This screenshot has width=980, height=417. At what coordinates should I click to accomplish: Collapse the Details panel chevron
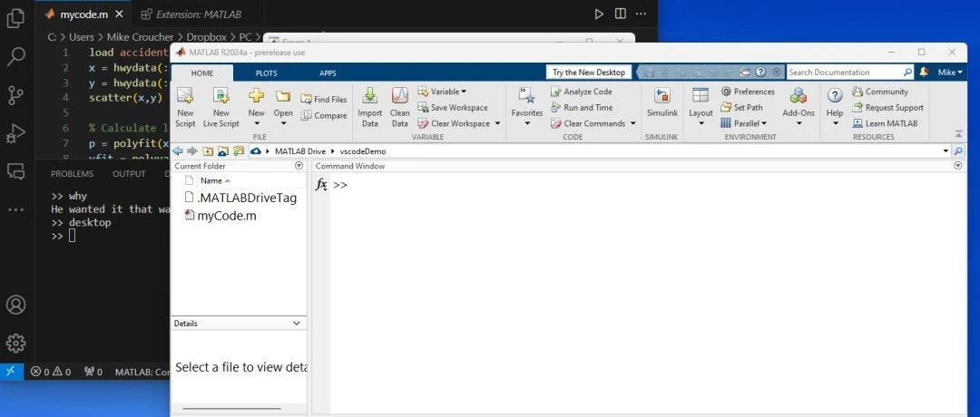[x=297, y=324]
